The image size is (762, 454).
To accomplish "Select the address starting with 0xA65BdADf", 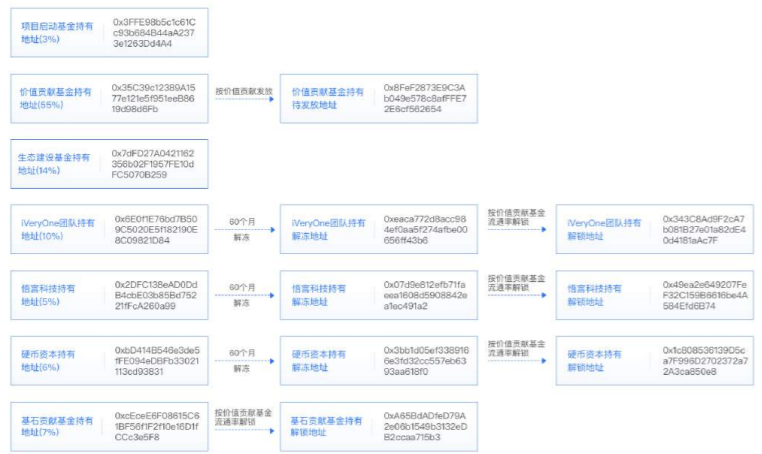I will 425,426.
